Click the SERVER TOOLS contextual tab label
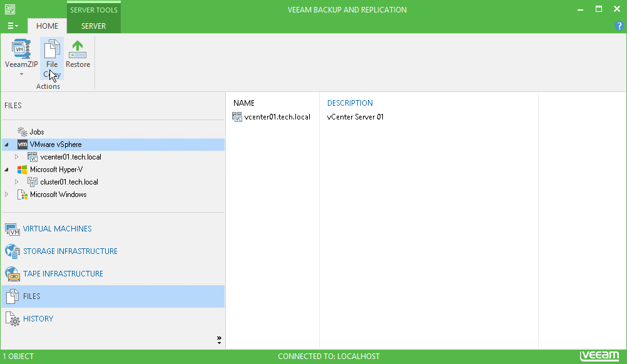 94,10
